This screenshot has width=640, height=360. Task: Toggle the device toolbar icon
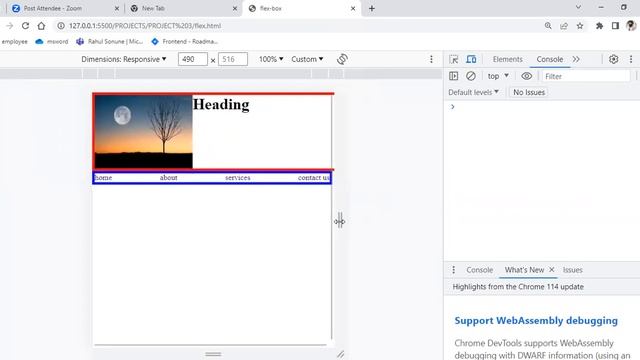tap(471, 59)
